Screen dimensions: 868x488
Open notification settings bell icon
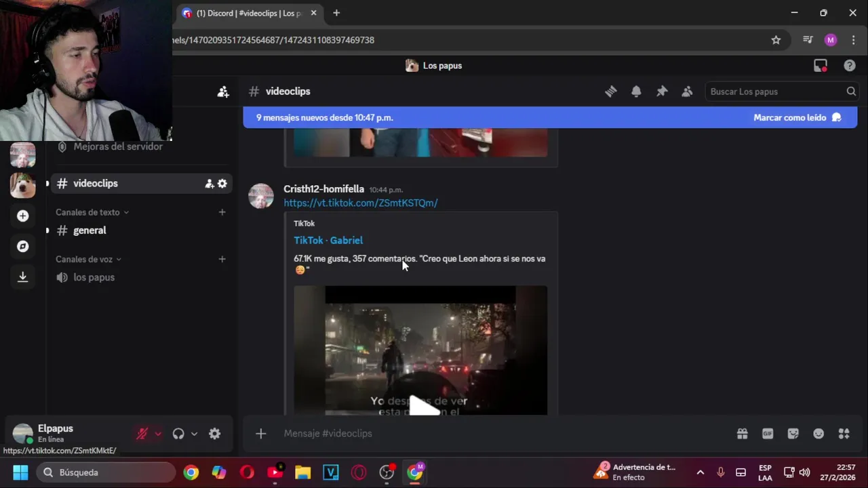click(x=636, y=91)
